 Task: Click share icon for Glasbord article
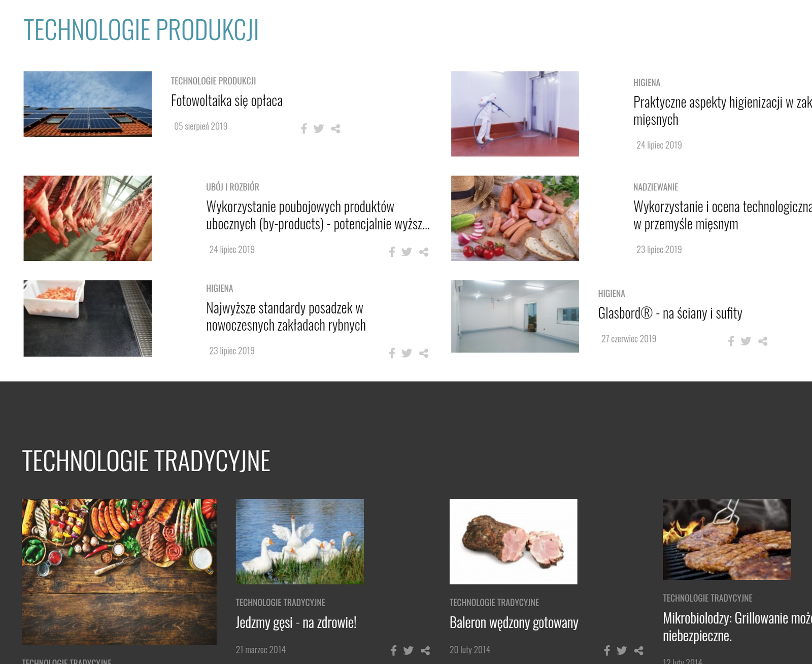(763, 341)
